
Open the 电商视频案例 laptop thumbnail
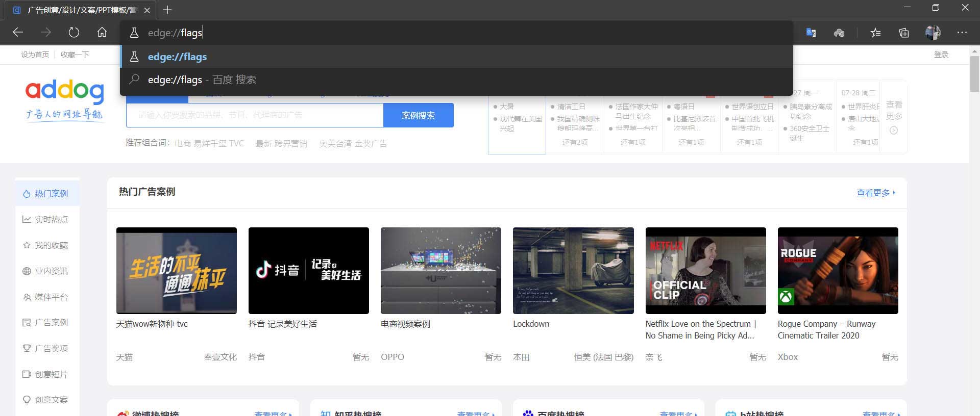pyautogui.click(x=441, y=271)
